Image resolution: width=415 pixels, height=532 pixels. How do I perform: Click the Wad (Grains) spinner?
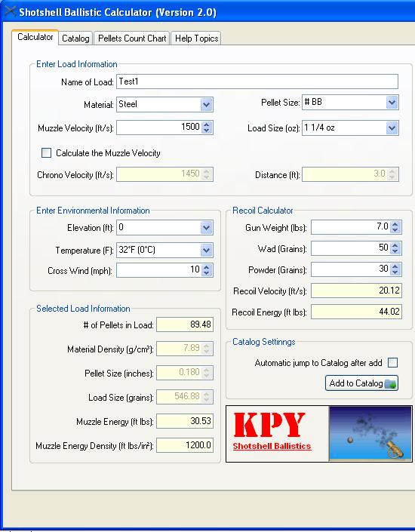point(395,248)
